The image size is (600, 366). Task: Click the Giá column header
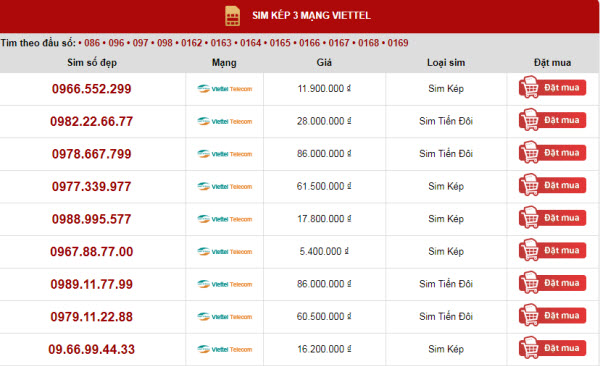pyautogui.click(x=324, y=62)
